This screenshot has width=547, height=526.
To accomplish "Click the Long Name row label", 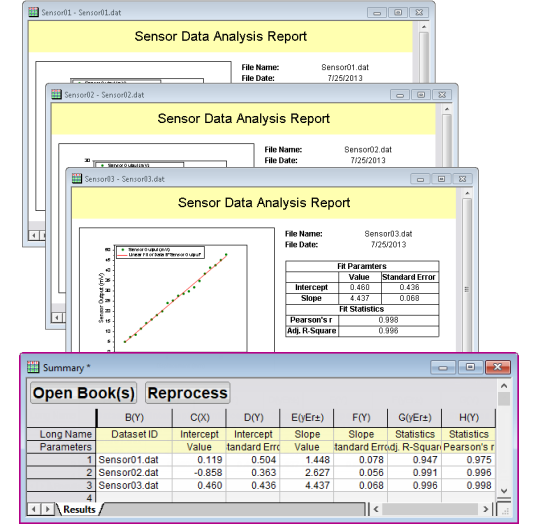I will click(x=61, y=434).
